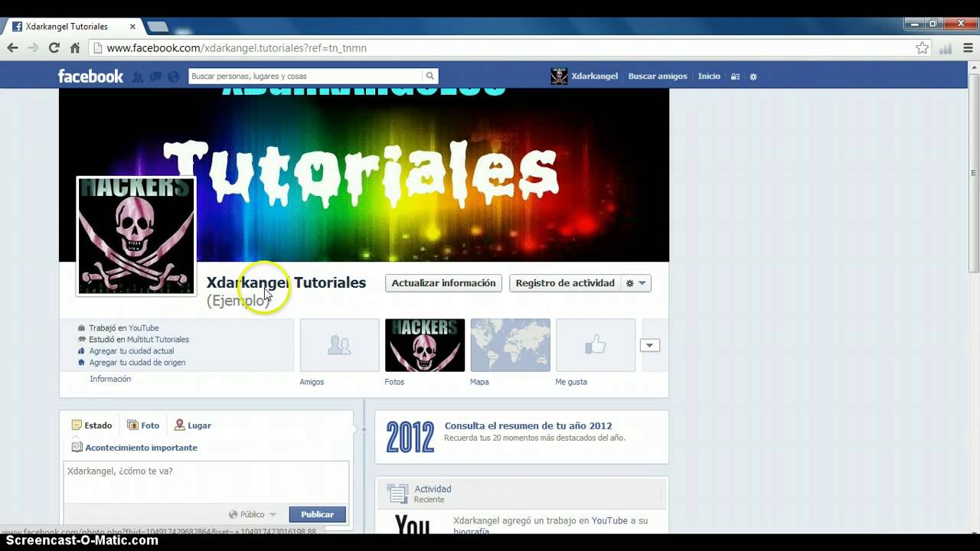Click the 2012 year graphic
Image resolution: width=980 pixels, height=551 pixels.
point(410,437)
